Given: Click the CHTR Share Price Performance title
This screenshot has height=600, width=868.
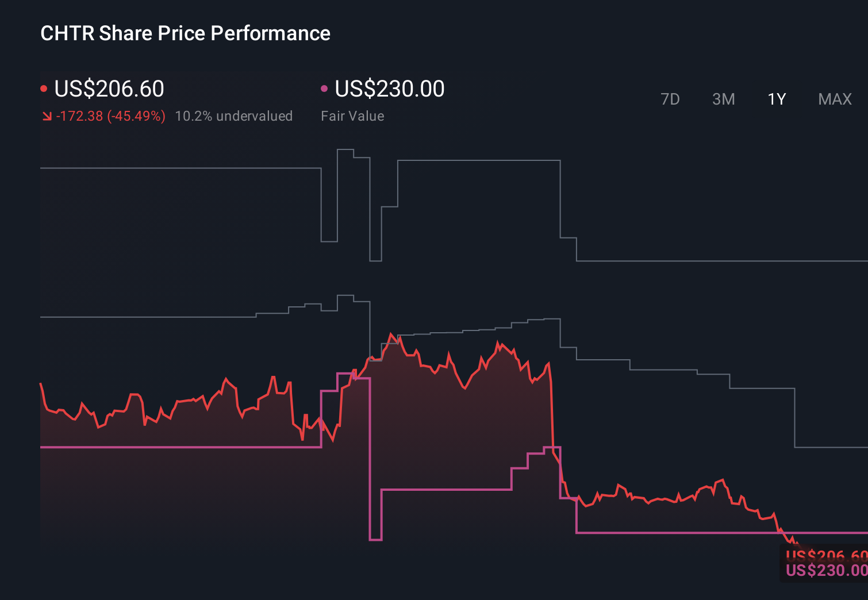Looking at the screenshot, I should coord(185,33).
